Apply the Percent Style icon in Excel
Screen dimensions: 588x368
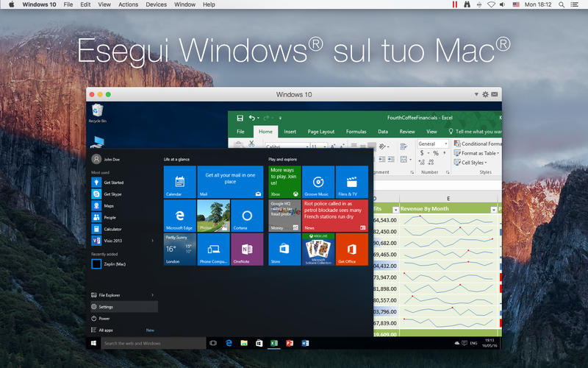tap(436, 153)
